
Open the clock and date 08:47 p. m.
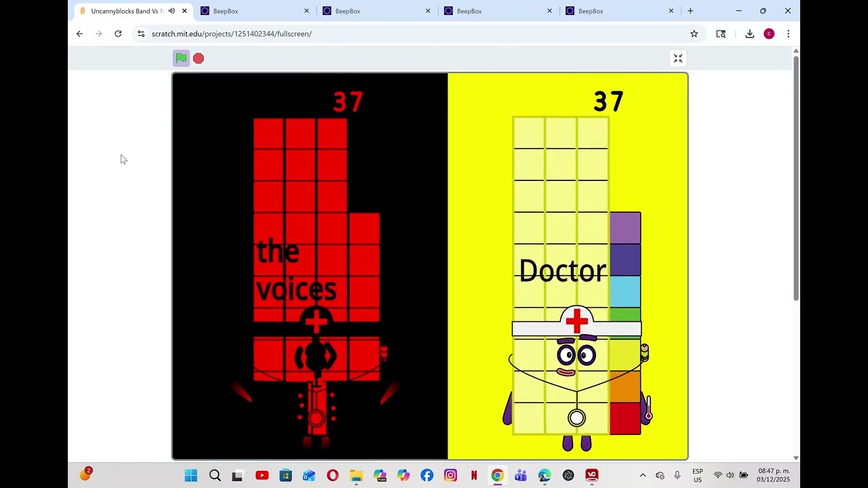[x=774, y=476]
